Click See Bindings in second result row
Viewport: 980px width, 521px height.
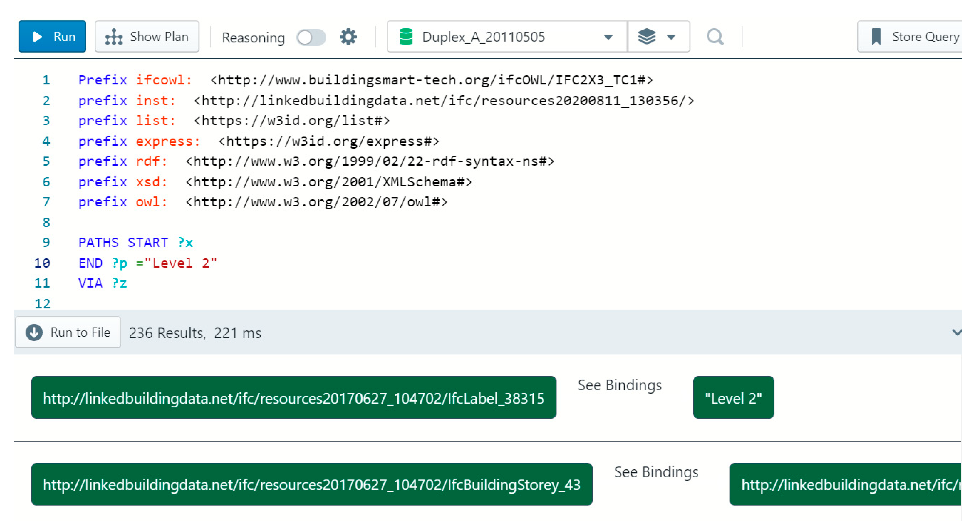(x=656, y=471)
